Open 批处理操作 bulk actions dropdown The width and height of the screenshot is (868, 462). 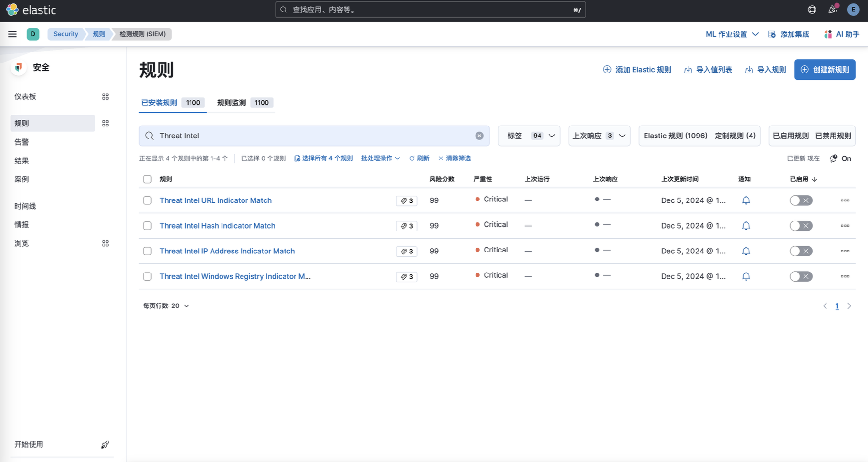[381, 158]
